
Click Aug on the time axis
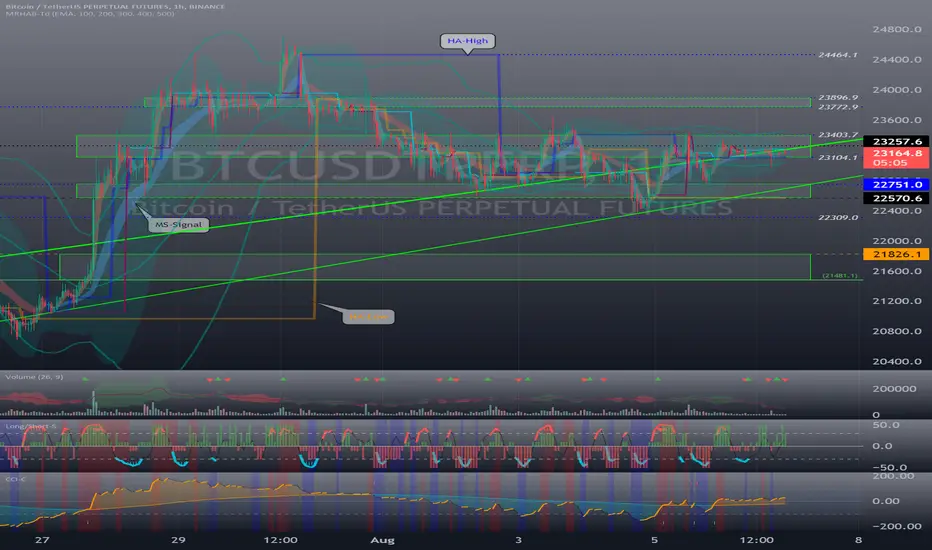382,540
